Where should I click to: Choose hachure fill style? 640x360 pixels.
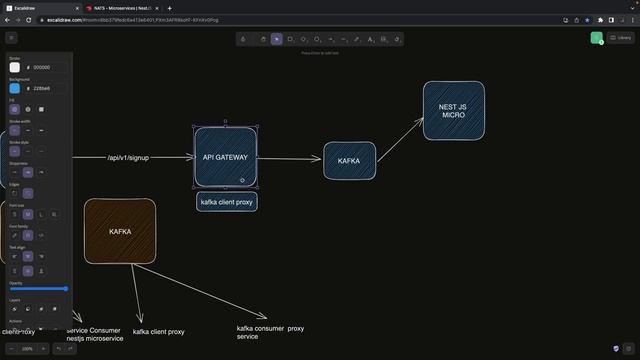tap(15, 109)
